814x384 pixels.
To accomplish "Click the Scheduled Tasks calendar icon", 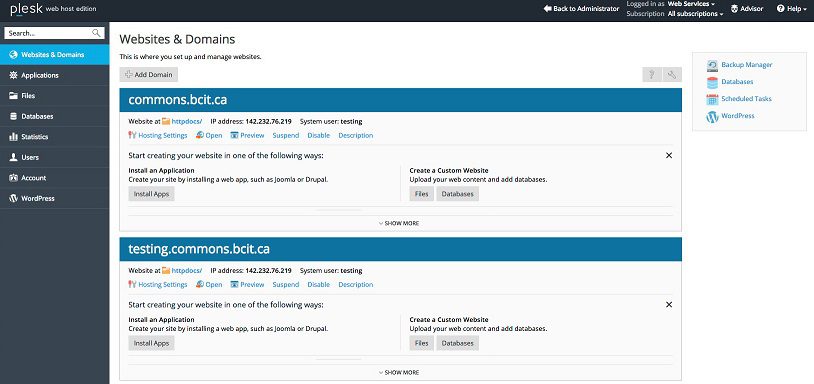I will (x=712, y=100).
